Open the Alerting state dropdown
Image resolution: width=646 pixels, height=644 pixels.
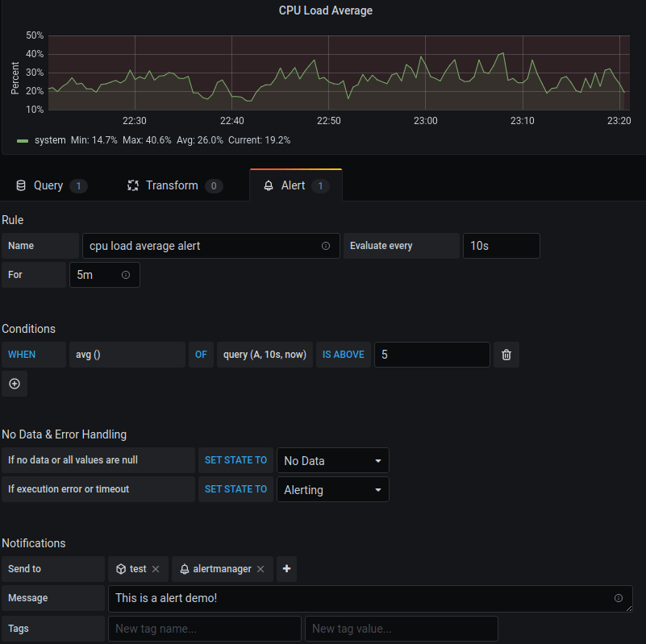[332, 489]
